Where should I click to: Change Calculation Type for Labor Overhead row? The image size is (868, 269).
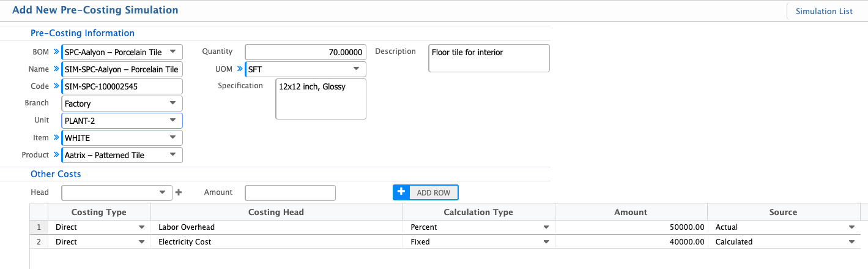[x=546, y=227]
